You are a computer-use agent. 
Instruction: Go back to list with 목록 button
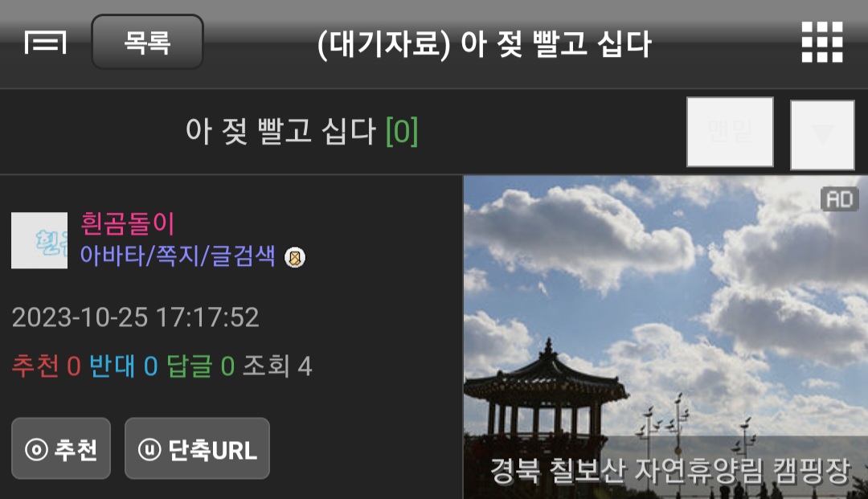point(147,42)
